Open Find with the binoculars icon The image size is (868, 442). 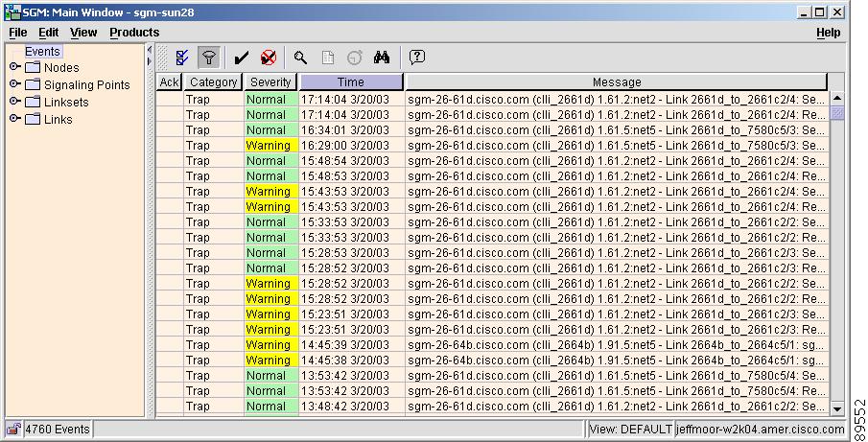point(382,57)
